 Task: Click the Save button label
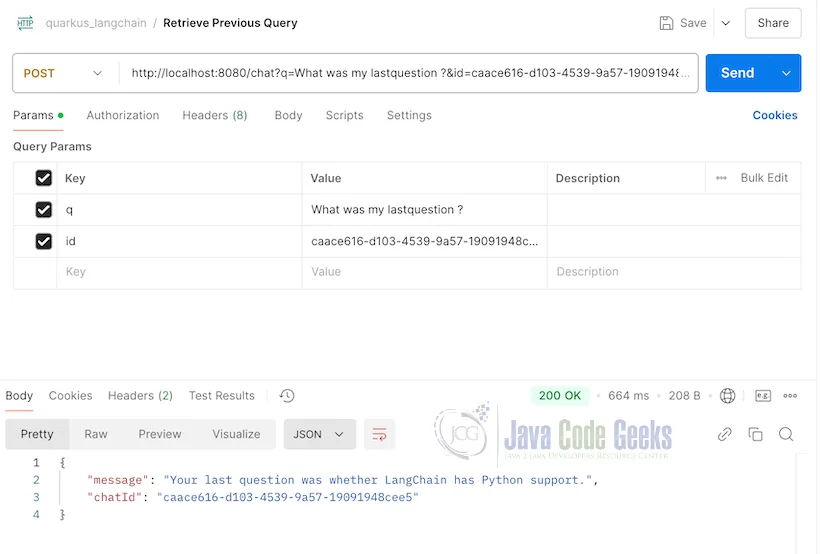point(693,23)
